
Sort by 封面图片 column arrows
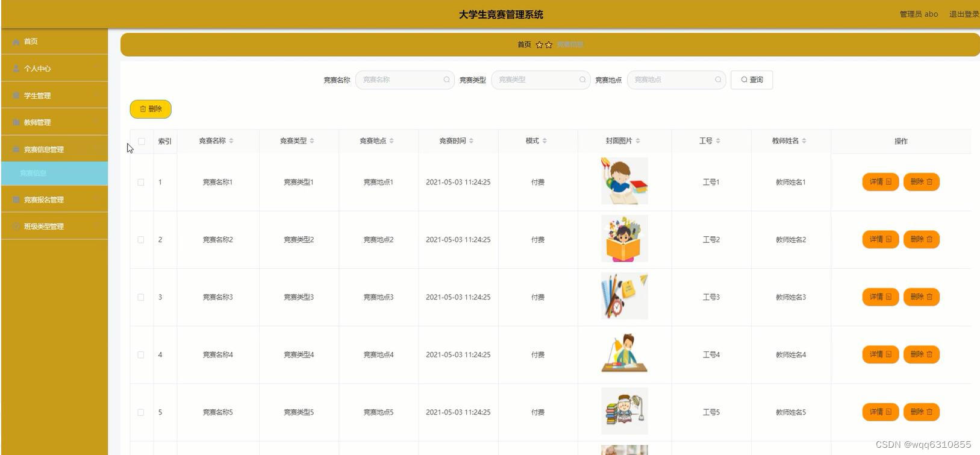tap(638, 141)
